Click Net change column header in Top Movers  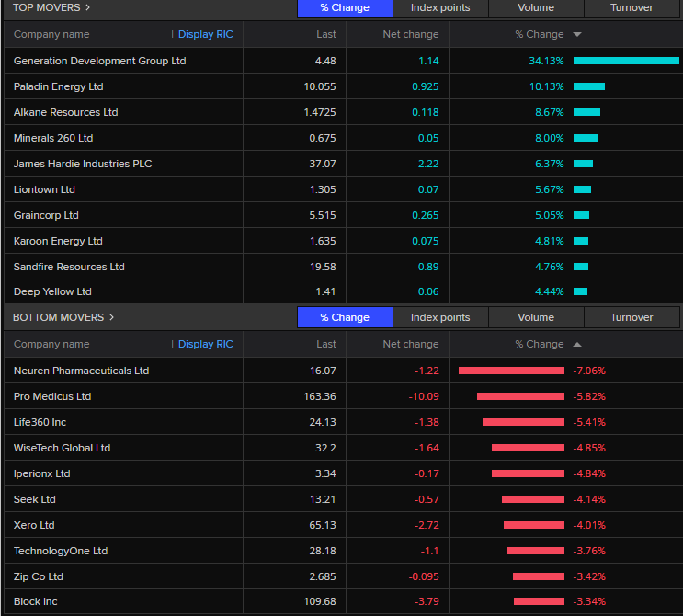tap(411, 34)
